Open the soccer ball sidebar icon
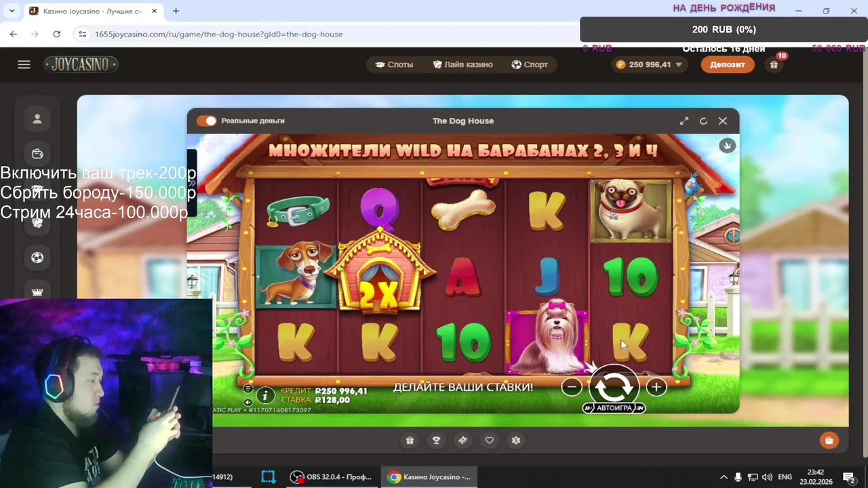The width and height of the screenshot is (868, 488). (37, 258)
